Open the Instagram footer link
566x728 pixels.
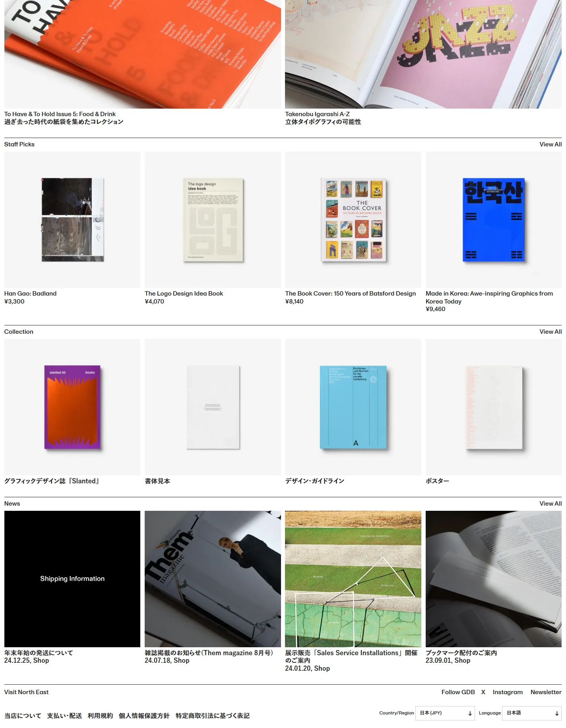(x=508, y=692)
